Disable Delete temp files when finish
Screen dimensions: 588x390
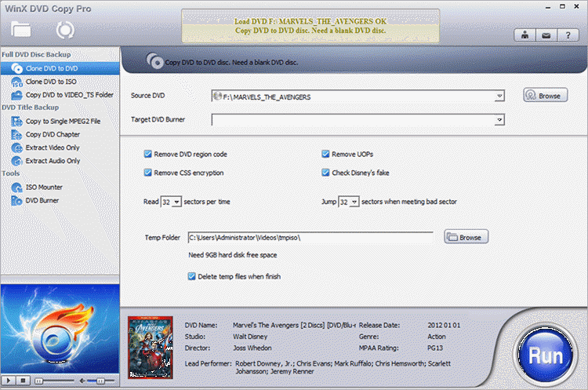[192, 276]
